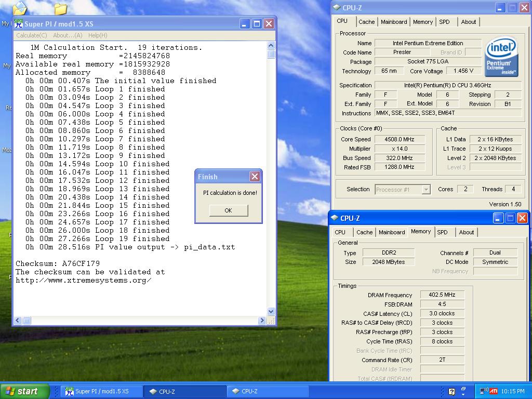Click the Checksum: A76CF179 line
This screenshot has height=399, width=532.
coord(58,263)
